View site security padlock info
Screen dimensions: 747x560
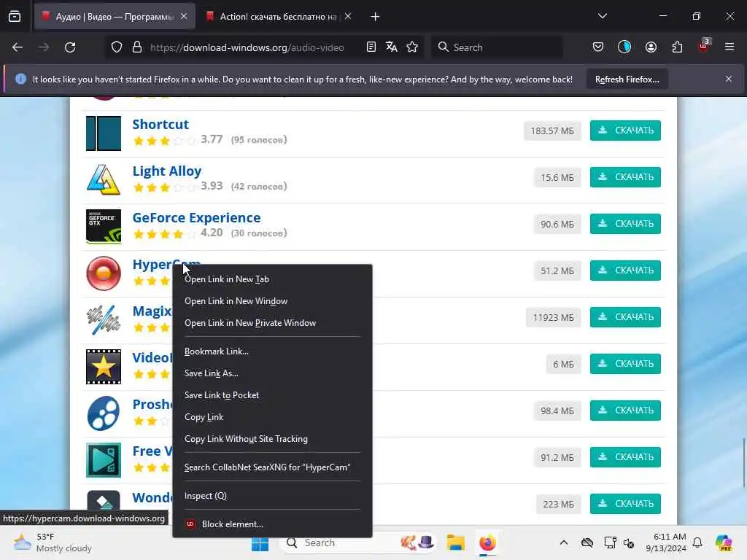tap(137, 47)
